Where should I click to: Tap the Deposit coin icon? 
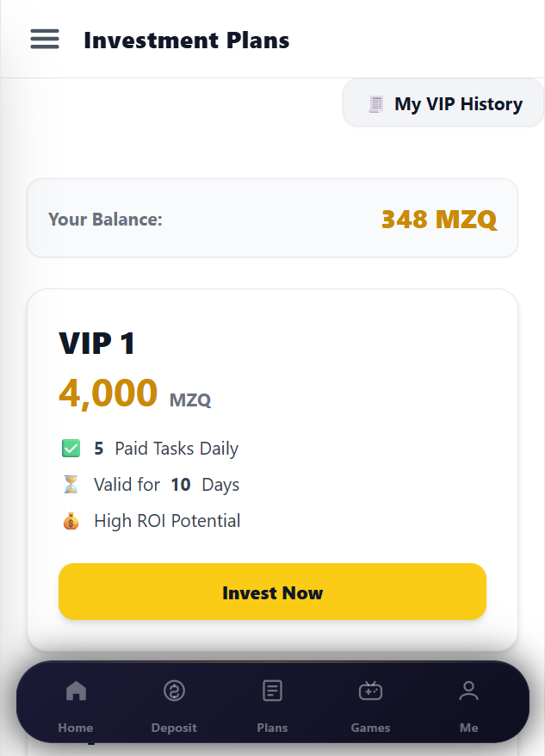pyautogui.click(x=174, y=691)
